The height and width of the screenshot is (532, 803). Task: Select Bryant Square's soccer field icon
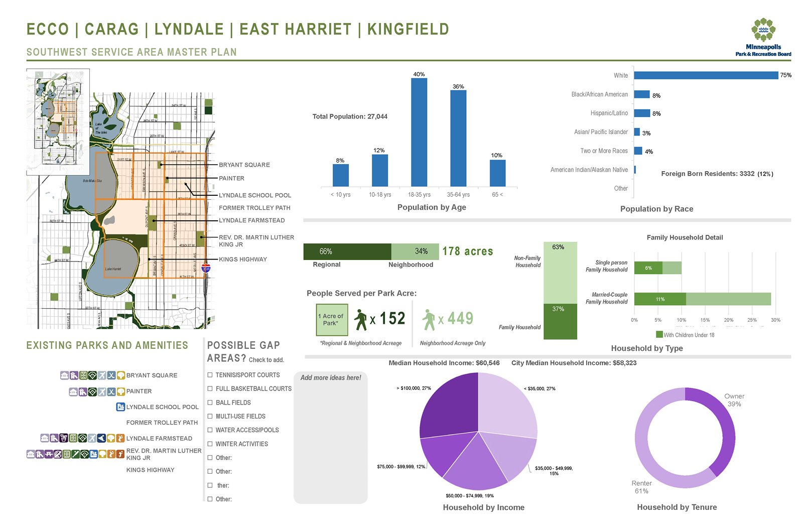point(83,375)
